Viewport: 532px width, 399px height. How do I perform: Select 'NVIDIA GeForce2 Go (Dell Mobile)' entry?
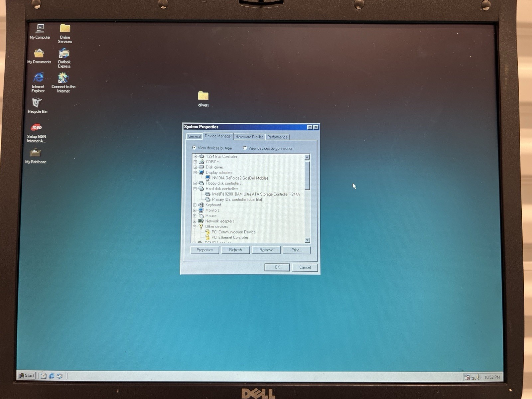coord(240,178)
